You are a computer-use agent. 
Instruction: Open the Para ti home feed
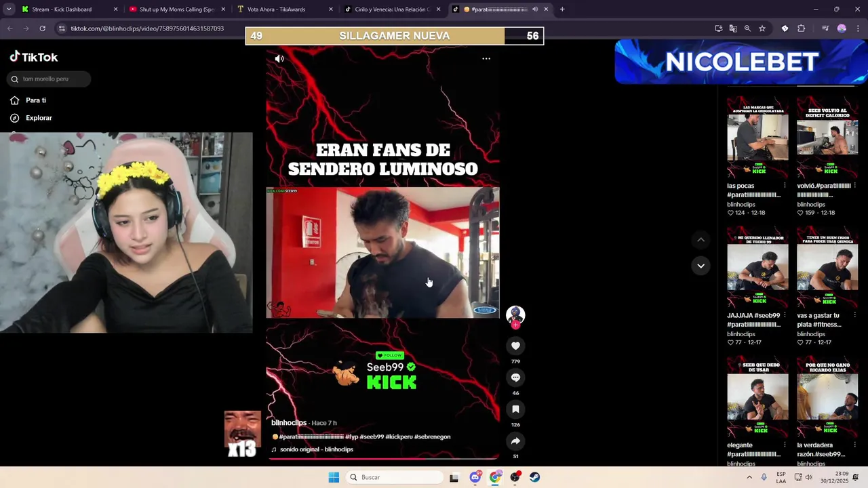[x=28, y=100]
